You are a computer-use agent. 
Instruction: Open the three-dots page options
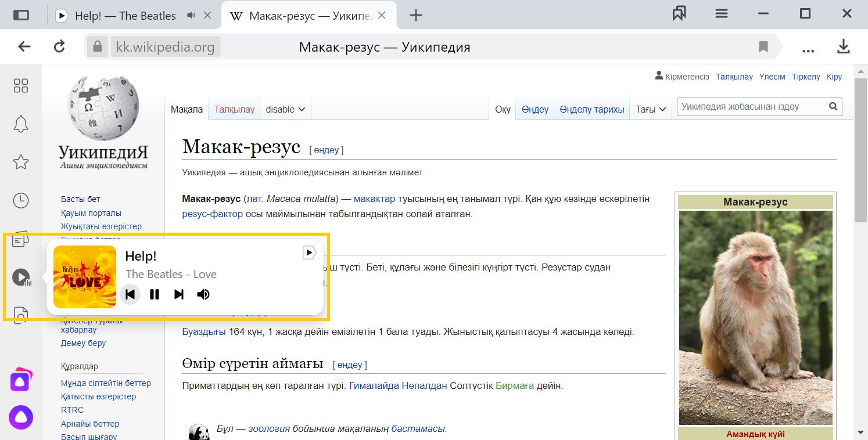808,51
